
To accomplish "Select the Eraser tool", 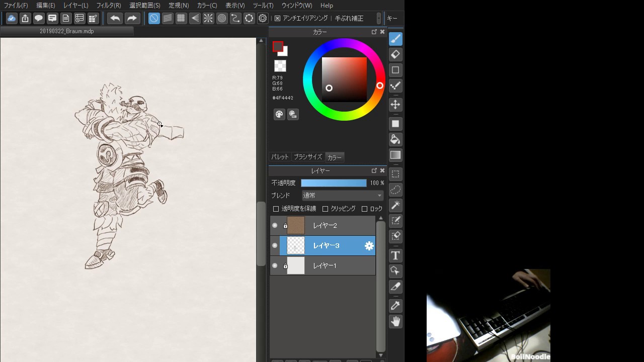I will point(395,54).
